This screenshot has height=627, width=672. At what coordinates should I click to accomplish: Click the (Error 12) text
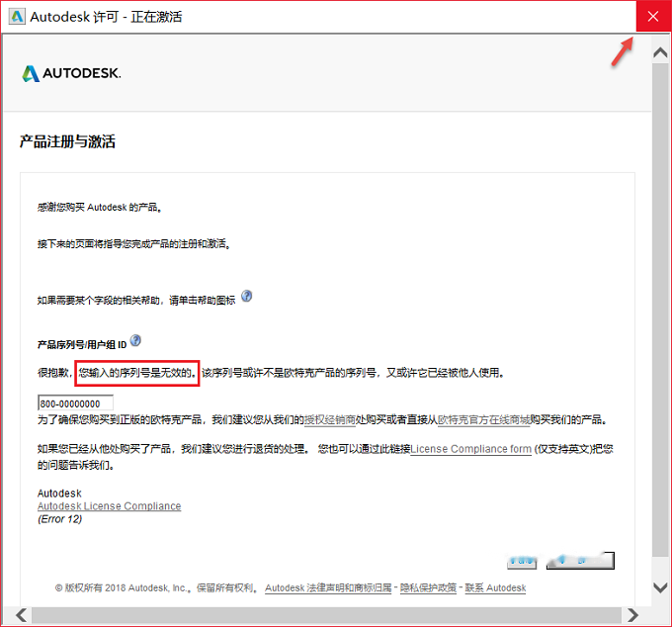click(59, 519)
